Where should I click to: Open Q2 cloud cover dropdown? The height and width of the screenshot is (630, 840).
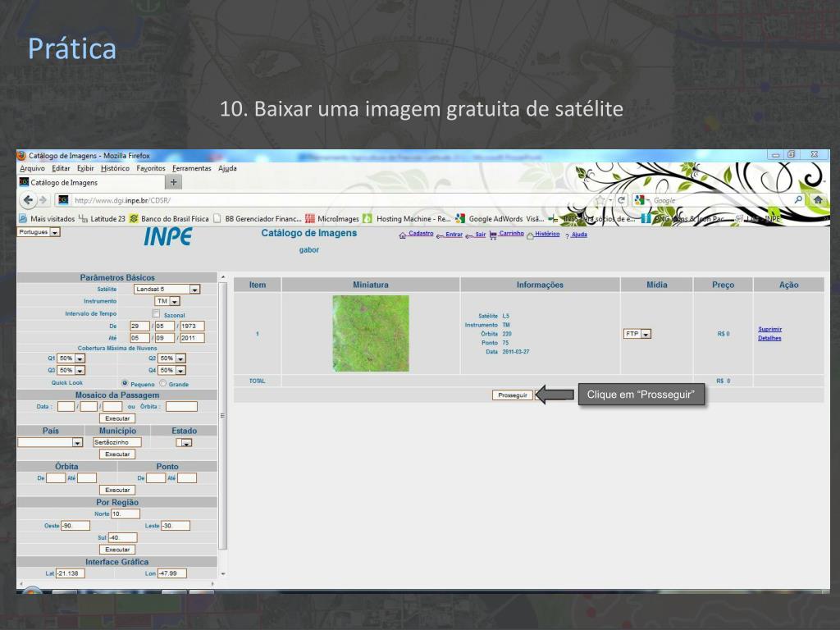(x=171, y=358)
